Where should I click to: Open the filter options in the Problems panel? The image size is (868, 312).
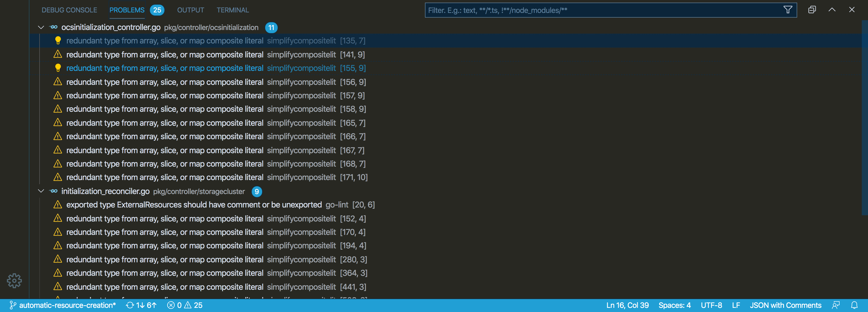[x=787, y=10]
